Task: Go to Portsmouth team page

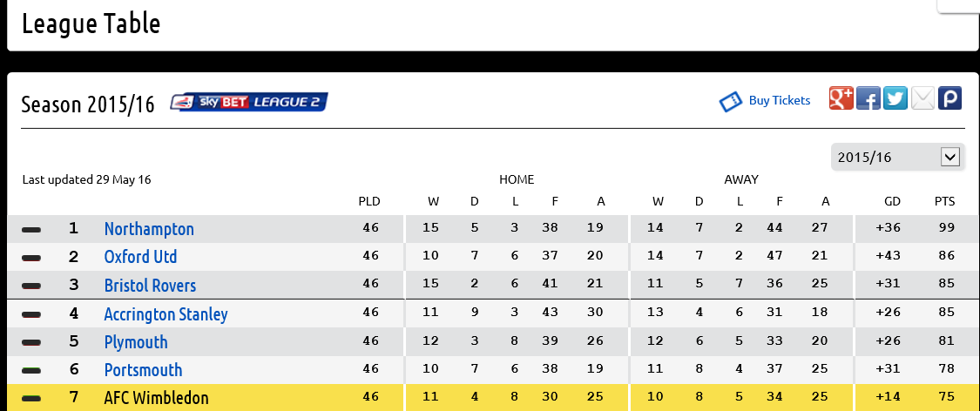Action: click(x=143, y=370)
